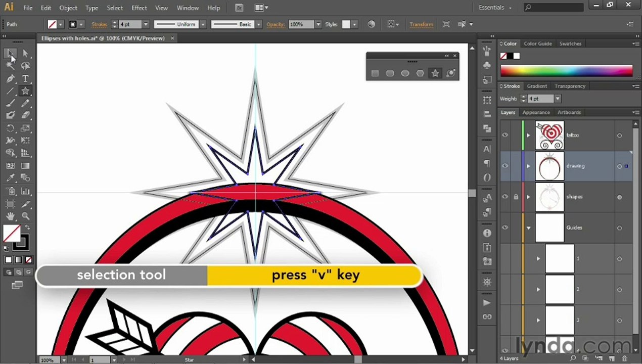
Task: Pick the Flare tool in floating panel
Action: pyautogui.click(x=450, y=73)
